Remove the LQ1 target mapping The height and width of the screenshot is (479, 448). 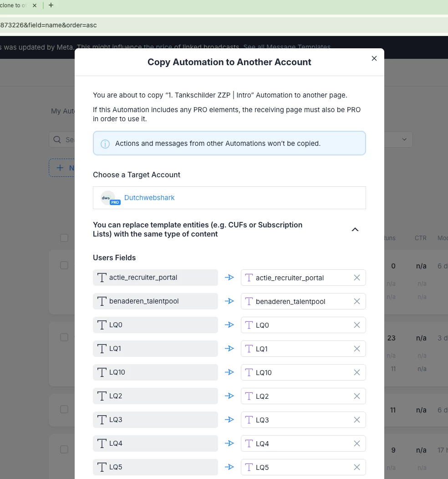click(357, 349)
